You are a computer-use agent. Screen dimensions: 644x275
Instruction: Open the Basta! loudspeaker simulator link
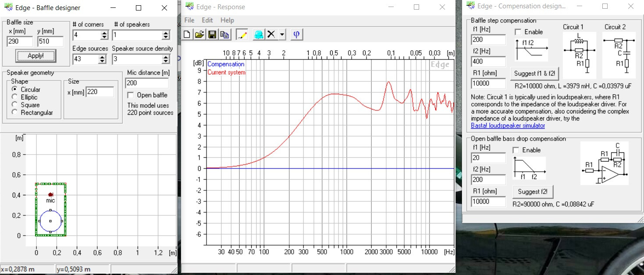(x=508, y=126)
